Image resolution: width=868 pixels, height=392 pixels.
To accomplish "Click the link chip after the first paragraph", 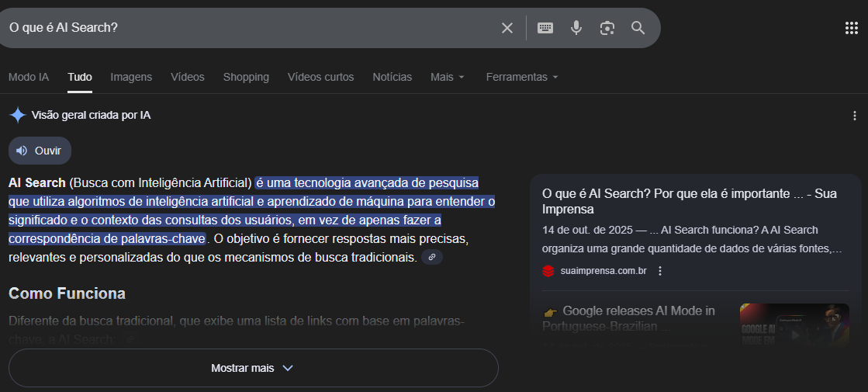I will [x=432, y=257].
